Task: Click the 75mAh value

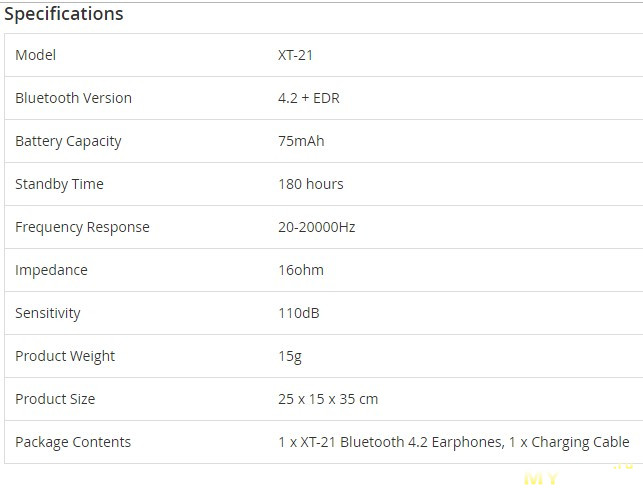Action: click(x=301, y=141)
